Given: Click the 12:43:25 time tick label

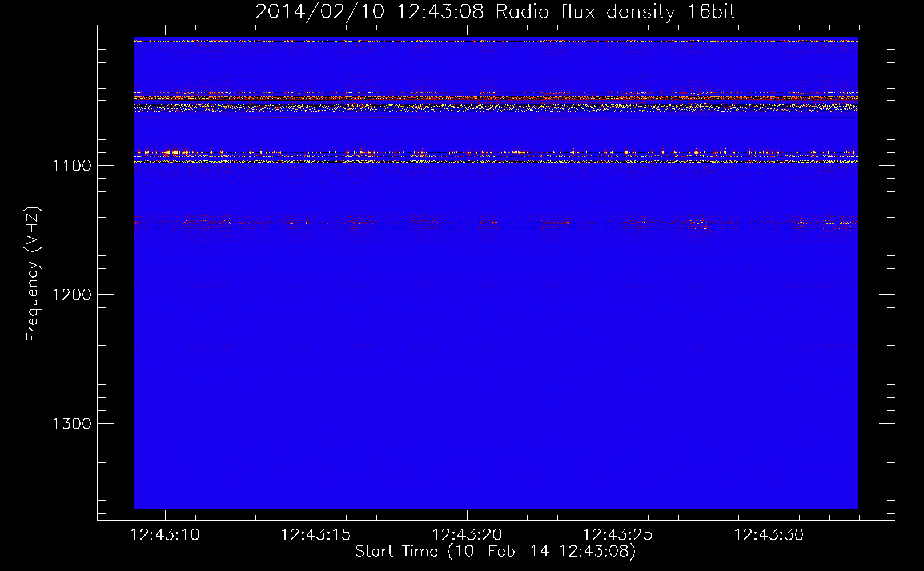Looking at the screenshot, I should (618, 535).
